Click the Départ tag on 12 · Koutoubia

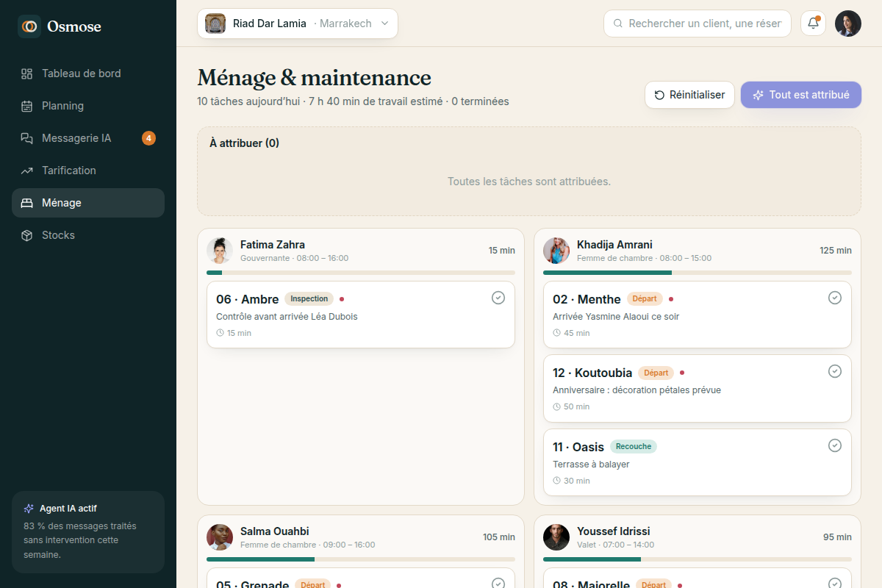pyautogui.click(x=656, y=373)
